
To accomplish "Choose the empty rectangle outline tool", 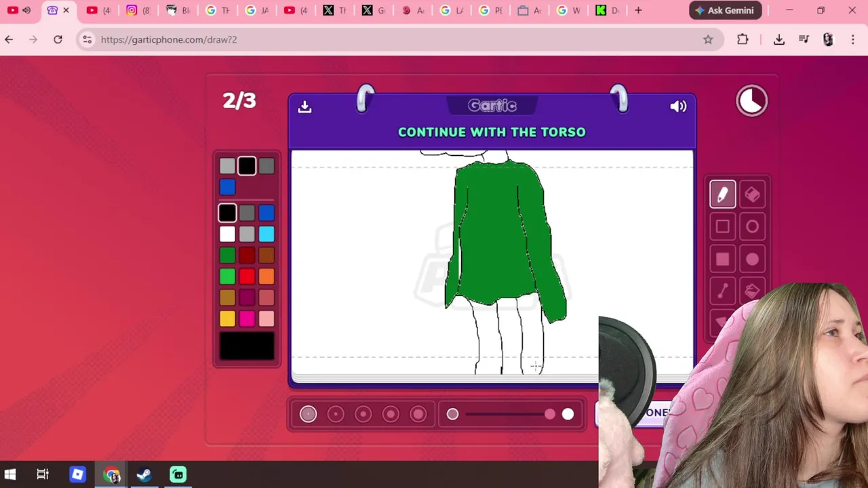I will click(x=722, y=227).
